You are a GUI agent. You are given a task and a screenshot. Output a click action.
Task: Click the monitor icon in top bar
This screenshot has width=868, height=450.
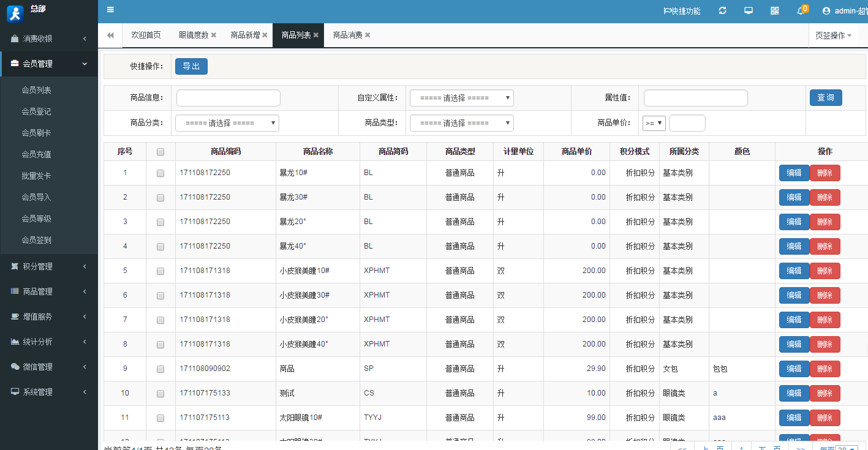click(x=749, y=11)
